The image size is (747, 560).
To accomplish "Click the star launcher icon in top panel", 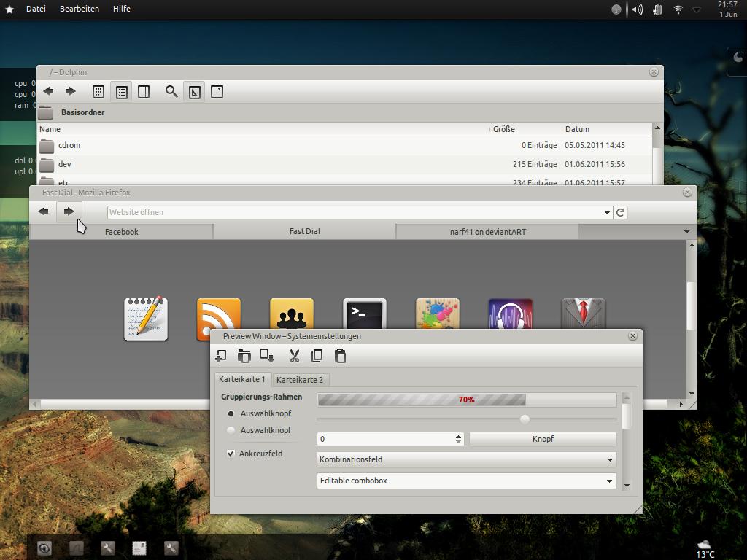I will tap(9, 9).
